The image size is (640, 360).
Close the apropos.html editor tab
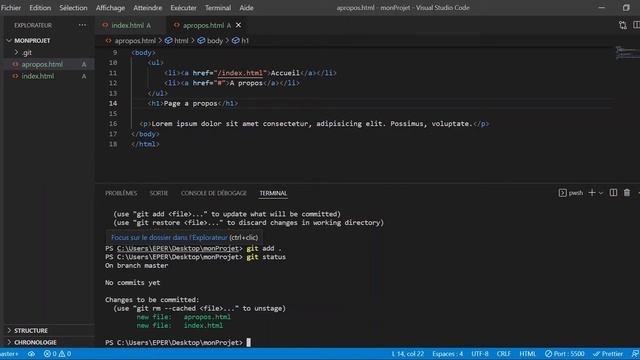238,25
